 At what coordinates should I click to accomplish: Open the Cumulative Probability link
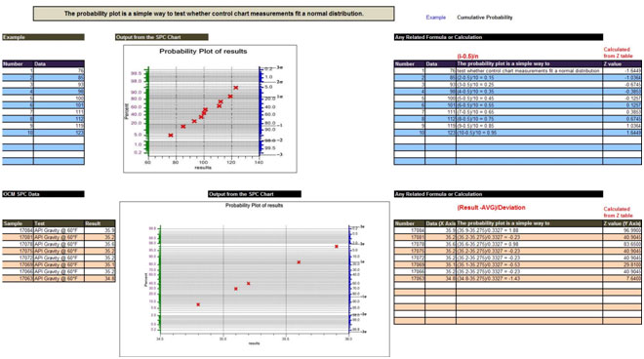485,18
